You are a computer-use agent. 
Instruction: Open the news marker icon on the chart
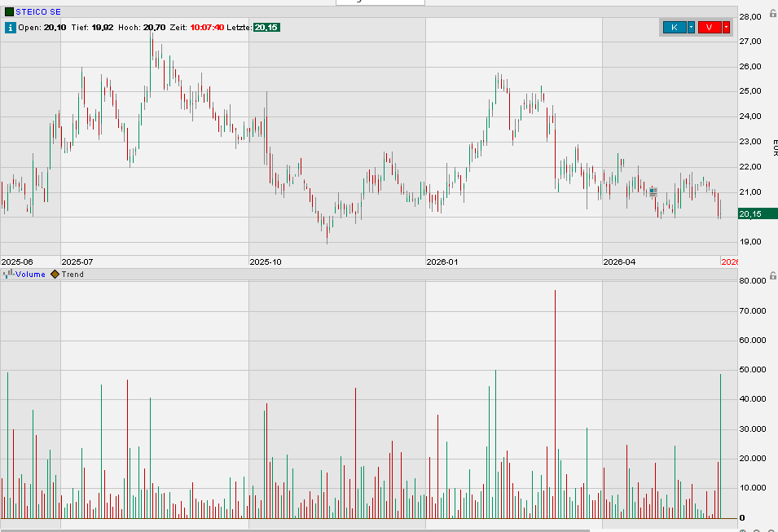tap(653, 191)
